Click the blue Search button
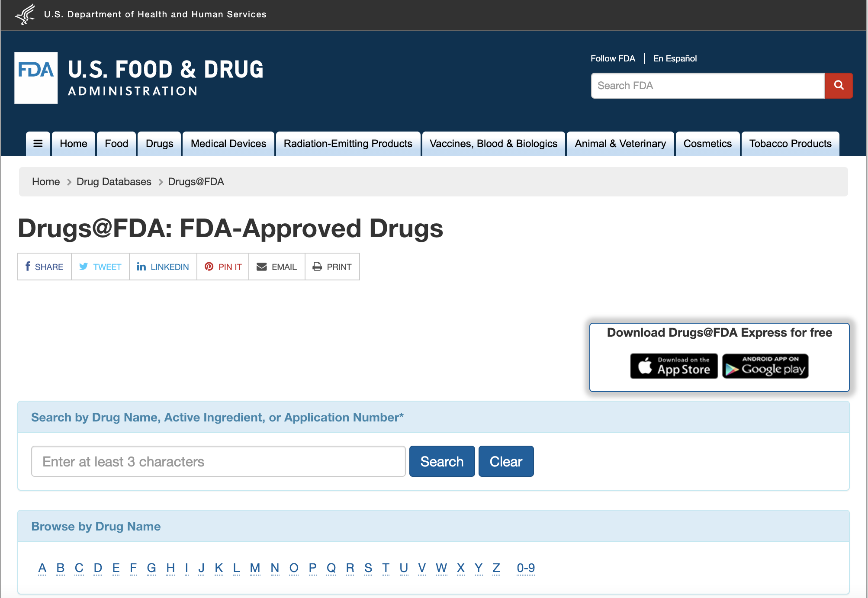The image size is (868, 598). coord(442,461)
